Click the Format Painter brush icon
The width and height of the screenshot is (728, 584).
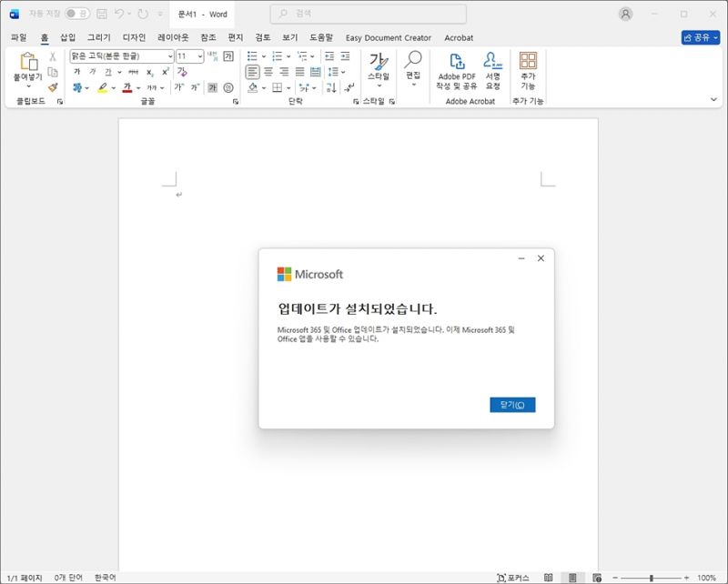[x=52, y=87]
